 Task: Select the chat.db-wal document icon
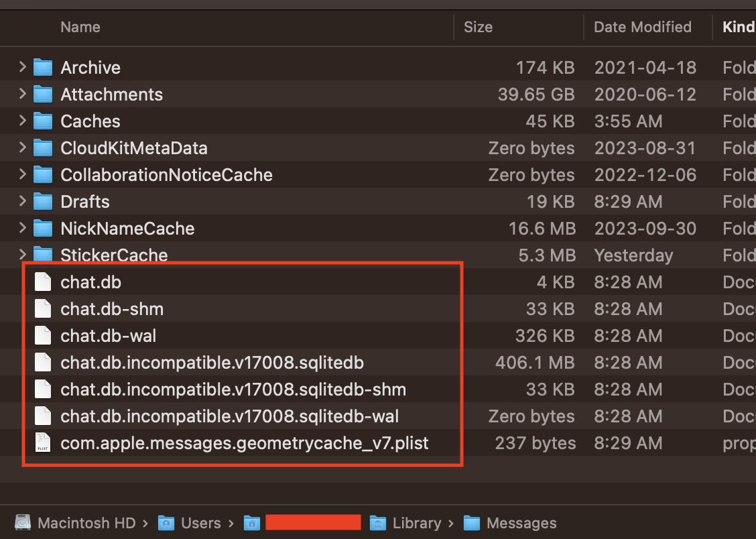43,336
